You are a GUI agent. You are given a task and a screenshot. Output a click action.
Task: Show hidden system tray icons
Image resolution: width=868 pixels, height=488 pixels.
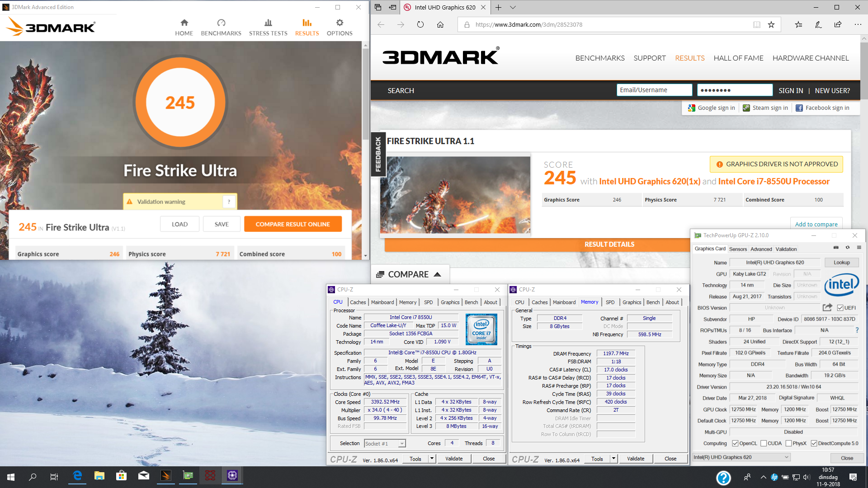click(764, 477)
